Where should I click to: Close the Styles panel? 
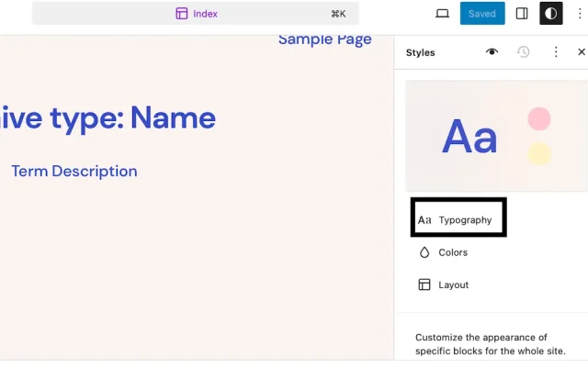click(x=581, y=52)
